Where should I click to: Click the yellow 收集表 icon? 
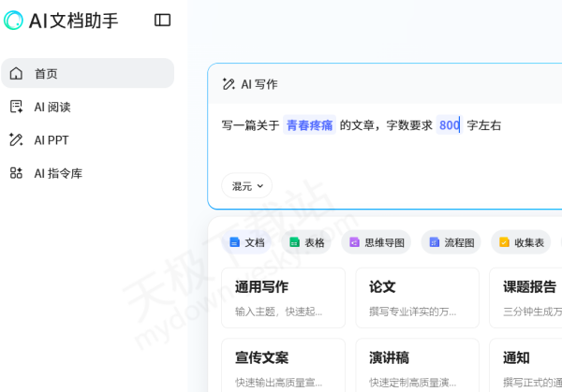504,242
